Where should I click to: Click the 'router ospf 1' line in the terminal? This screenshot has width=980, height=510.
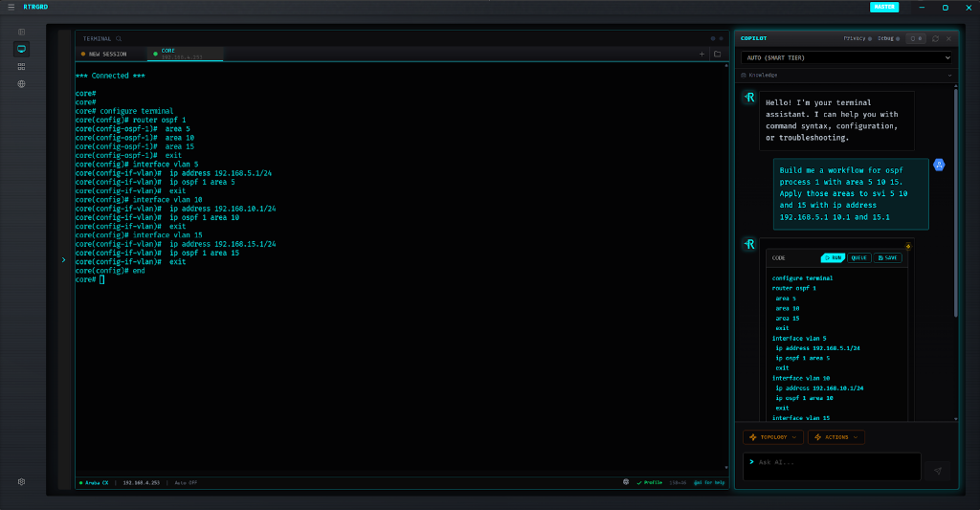[130, 120]
